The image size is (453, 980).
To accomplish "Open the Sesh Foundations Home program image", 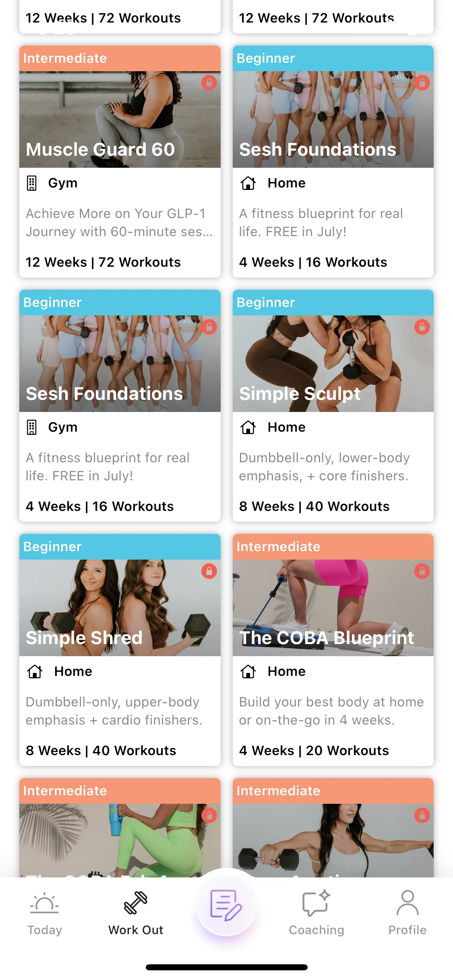I will [333, 119].
